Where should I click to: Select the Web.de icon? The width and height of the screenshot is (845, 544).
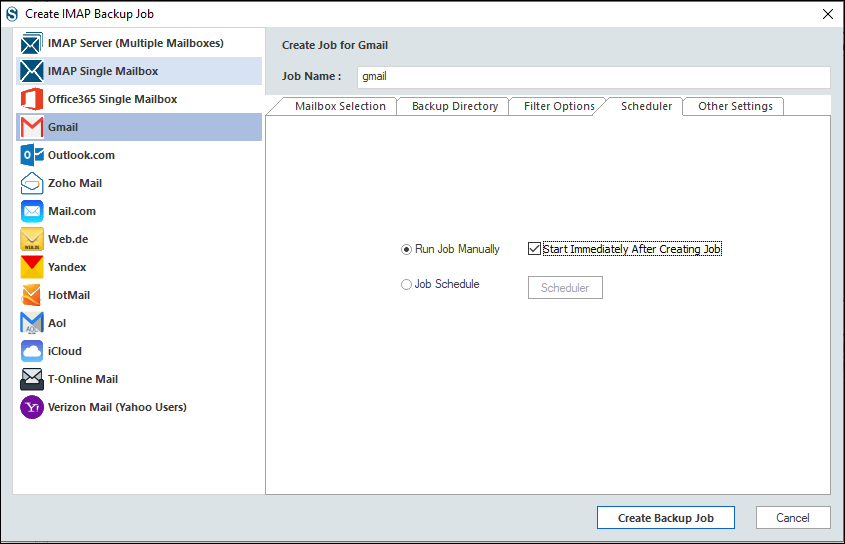pos(32,239)
